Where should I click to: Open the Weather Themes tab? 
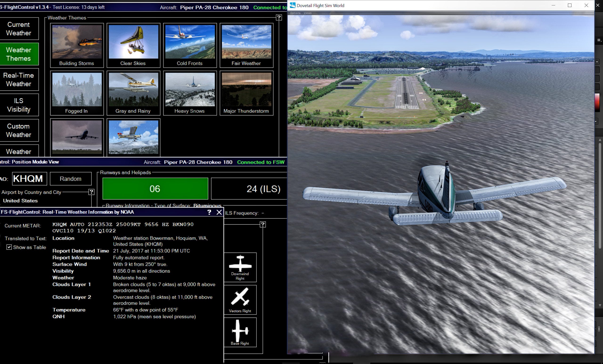tap(19, 54)
